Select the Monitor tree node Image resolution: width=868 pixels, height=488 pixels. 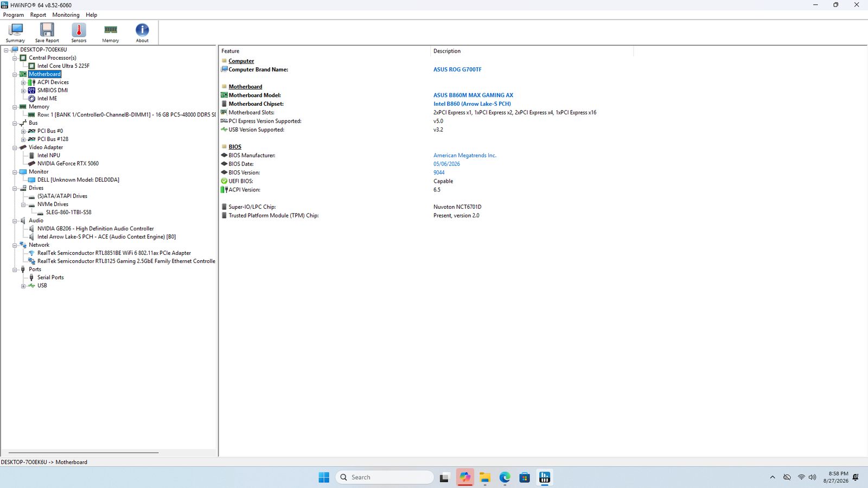39,172
